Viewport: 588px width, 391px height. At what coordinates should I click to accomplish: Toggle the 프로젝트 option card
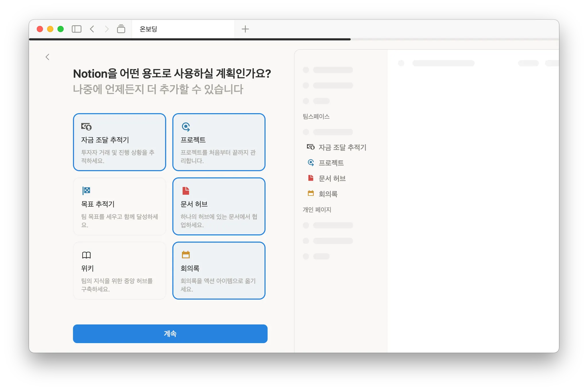pos(219,142)
